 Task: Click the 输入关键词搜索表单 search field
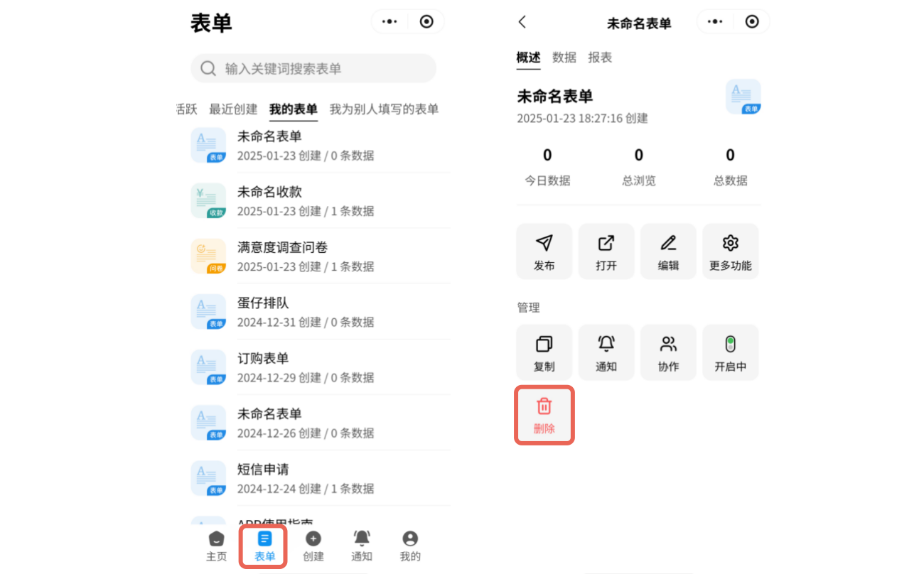[313, 68]
